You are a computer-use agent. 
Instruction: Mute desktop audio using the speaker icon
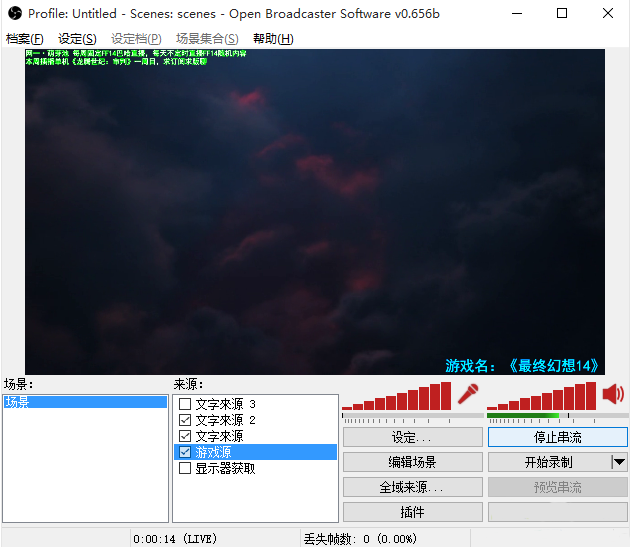click(x=614, y=393)
